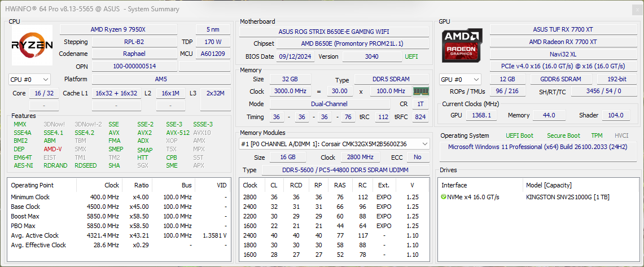Viewport: 644px width, 267px height.
Task: Click the AES-NI feature flag
Action: tap(23, 165)
